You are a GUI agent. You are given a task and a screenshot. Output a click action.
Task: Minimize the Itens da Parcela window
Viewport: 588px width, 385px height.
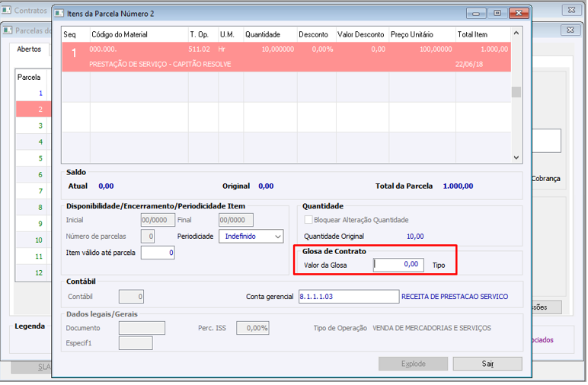476,14
